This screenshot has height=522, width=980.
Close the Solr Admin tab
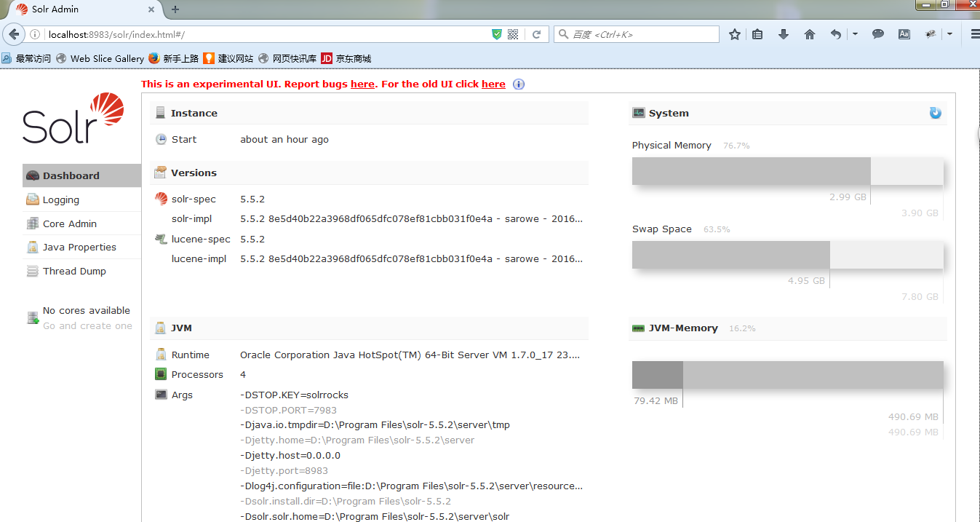coord(152,9)
